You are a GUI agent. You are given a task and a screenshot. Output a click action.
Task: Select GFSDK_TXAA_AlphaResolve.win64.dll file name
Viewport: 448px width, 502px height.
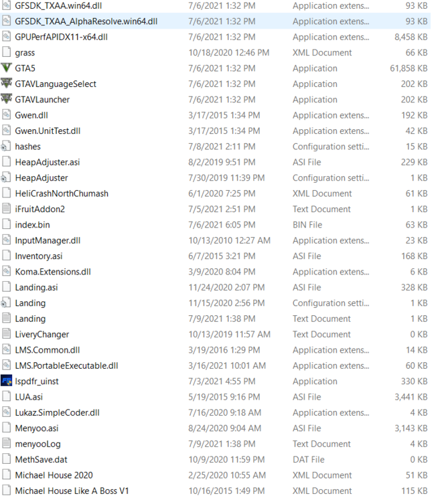(x=86, y=21)
